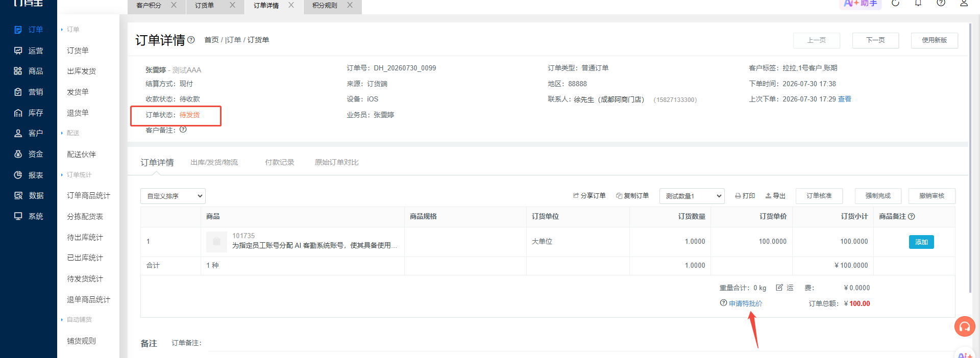Open 出库发货 in the order submenu
This screenshot has height=358, width=980.
click(x=82, y=71)
